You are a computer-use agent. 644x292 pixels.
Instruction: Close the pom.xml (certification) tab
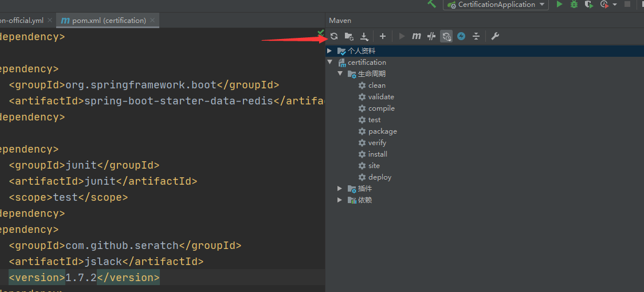coord(152,20)
